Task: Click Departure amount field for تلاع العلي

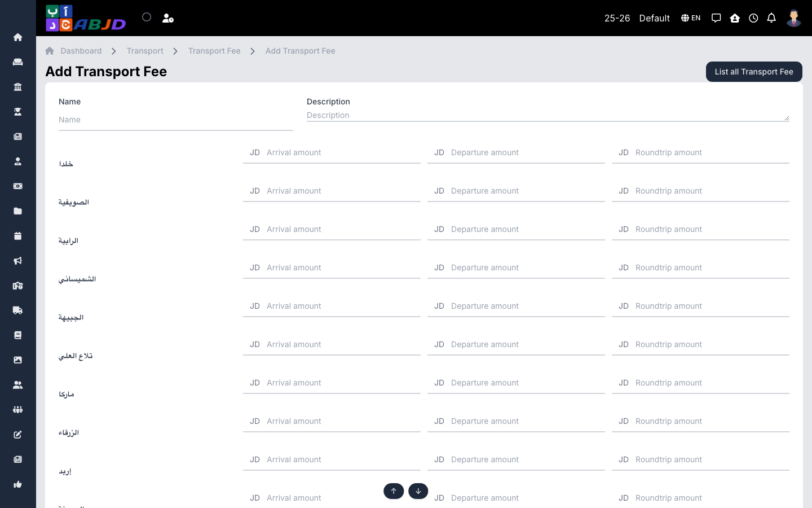Action: pyautogui.click(x=516, y=344)
